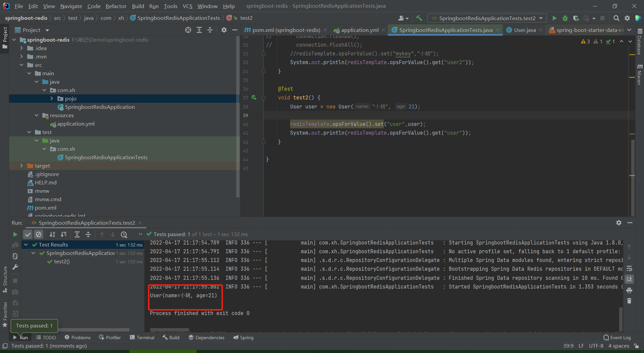This screenshot has width=644, height=353.
Task: Click the Project tree vertical scrollbar
Action: point(238,117)
